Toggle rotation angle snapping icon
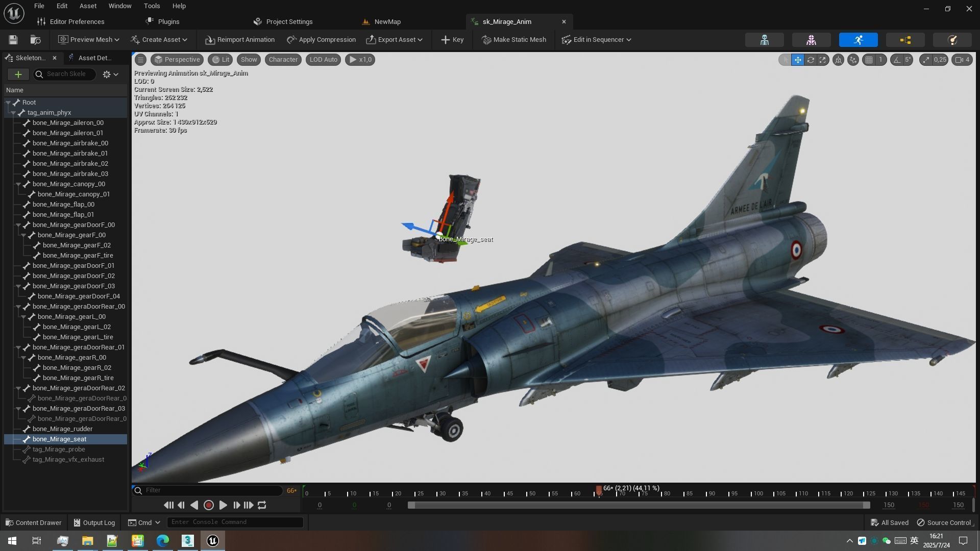The image size is (980, 551). (x=897, y=60)
